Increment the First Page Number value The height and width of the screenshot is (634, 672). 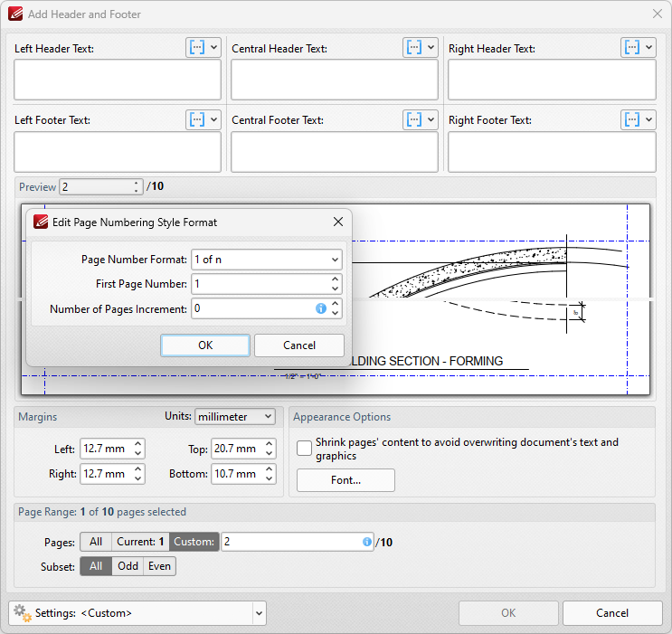pyautogui.click(x=336, y=279)
